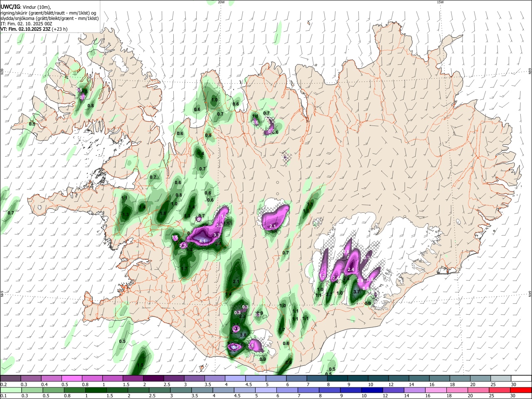Click the 'VT: Fim. 02.10.2025 23Z (+23 h)' line
Viewport: 532px width, 399px height.
tap(34, 29)
